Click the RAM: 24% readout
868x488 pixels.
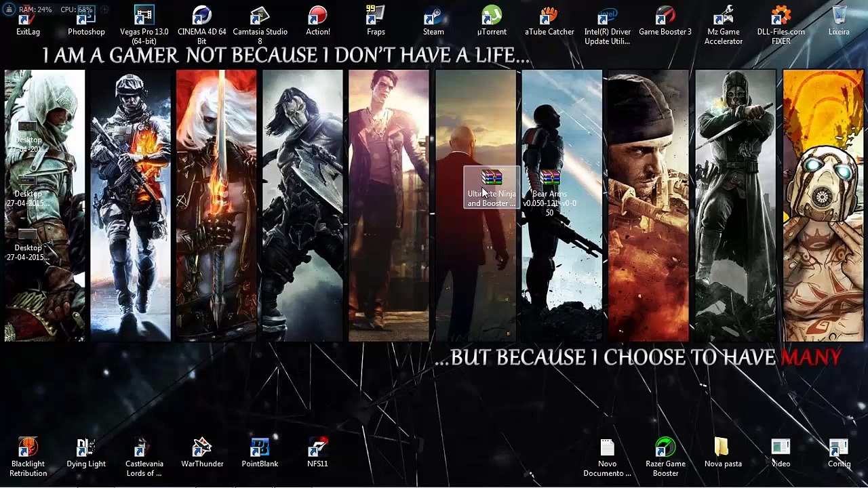pyautogui.click(x=35, y=9)
